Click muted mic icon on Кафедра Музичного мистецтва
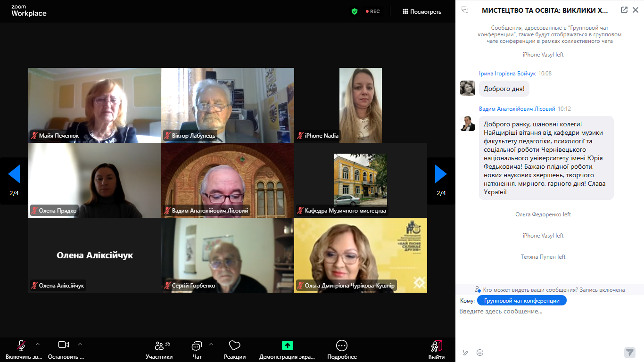The width and height of the screenshot is (644, 362). tap(300, 211)
